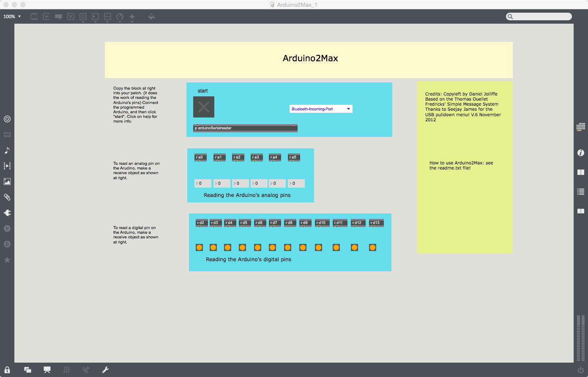Viewport: 588px width, 377px height.
Task: Toggle the grid icon in bottom toolbar
Action: 66,370
